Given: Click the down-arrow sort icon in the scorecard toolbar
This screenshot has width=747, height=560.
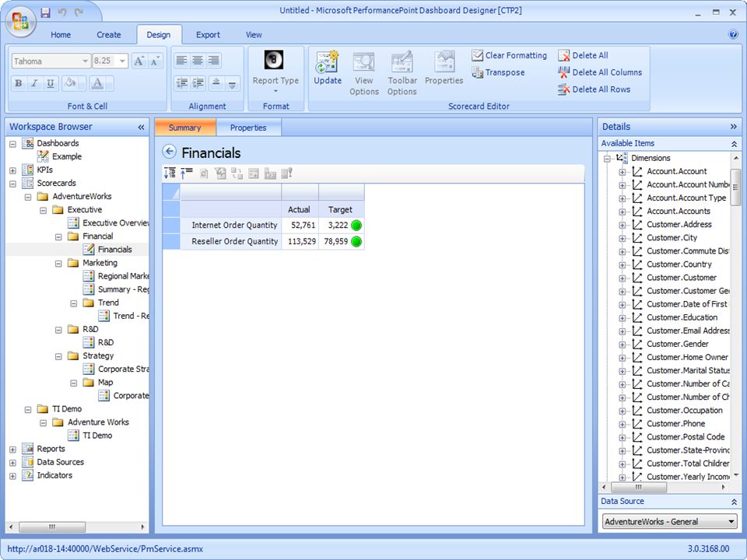Looking at the screenshot, I should tap(170, 173).
